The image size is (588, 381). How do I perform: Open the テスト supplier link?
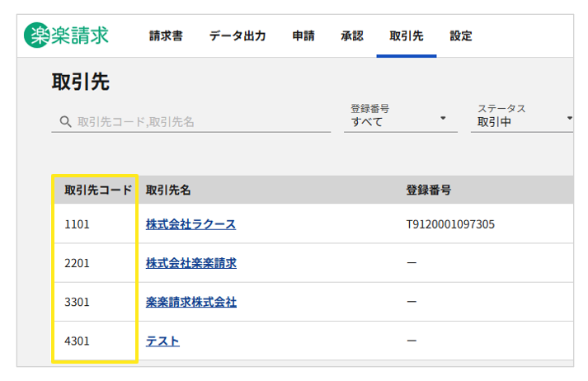(x=162, y=341)
